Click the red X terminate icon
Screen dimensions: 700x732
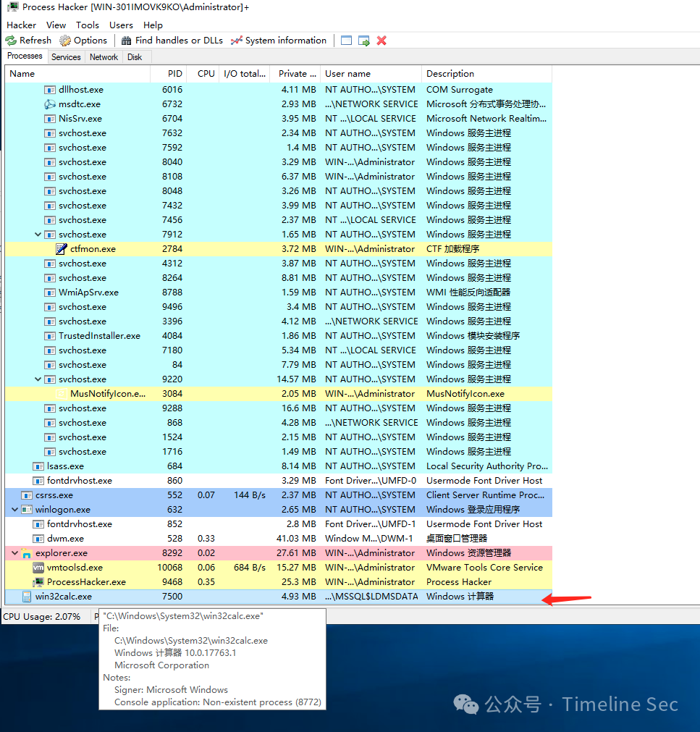point(381,41)
